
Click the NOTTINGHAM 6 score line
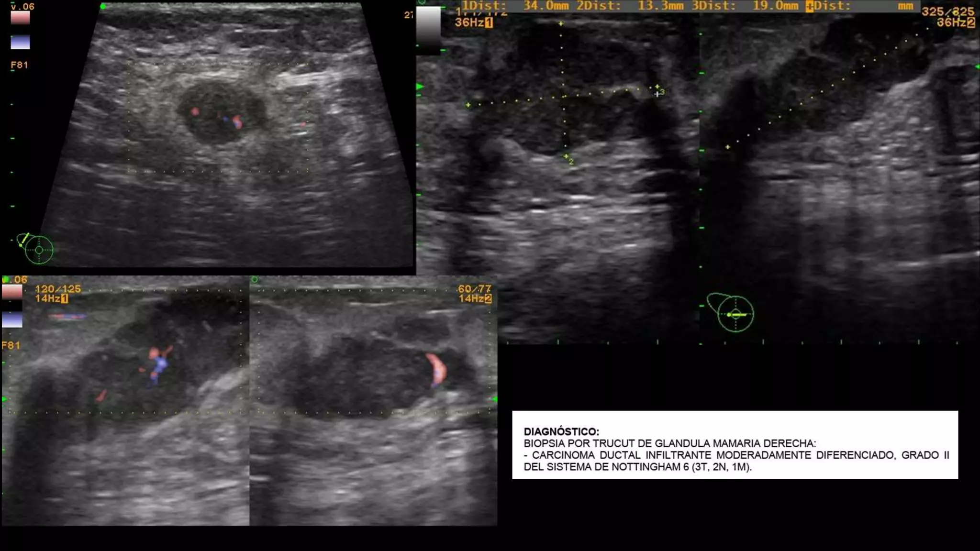click(x=638, y=467)
